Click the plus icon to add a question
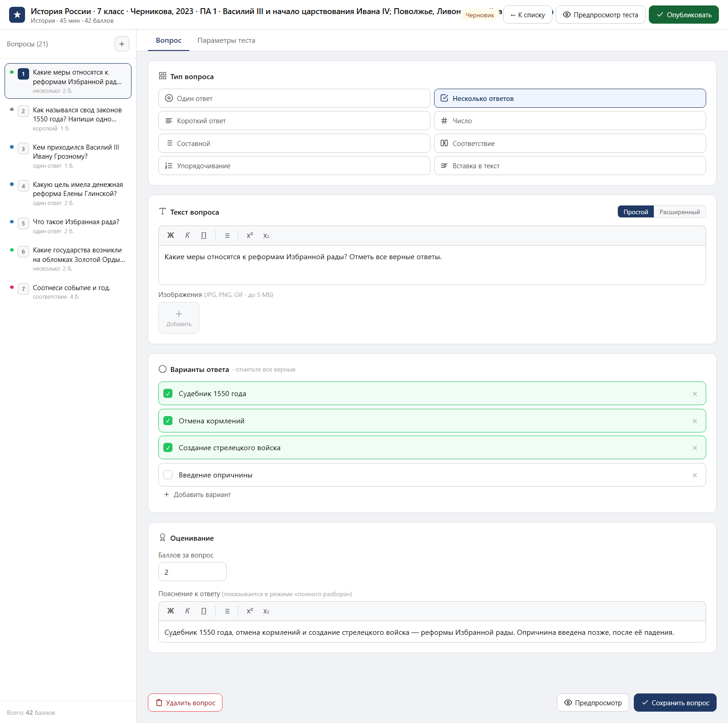 coord(121,44)
